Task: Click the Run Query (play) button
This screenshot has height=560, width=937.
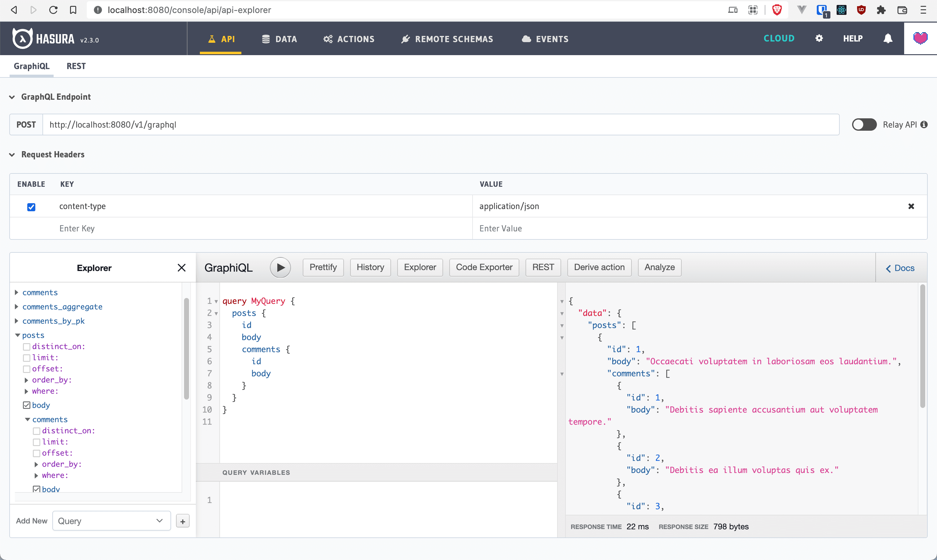Action: pos(280,267)
